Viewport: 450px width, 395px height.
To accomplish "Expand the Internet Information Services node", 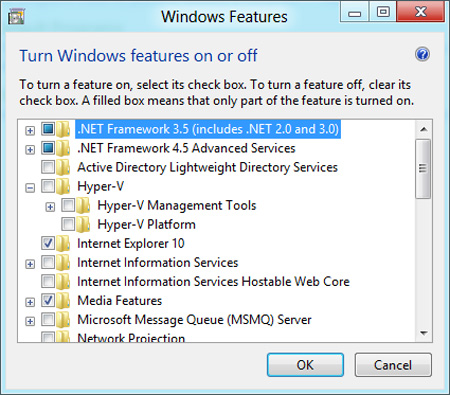I will [x=30, y=264].
